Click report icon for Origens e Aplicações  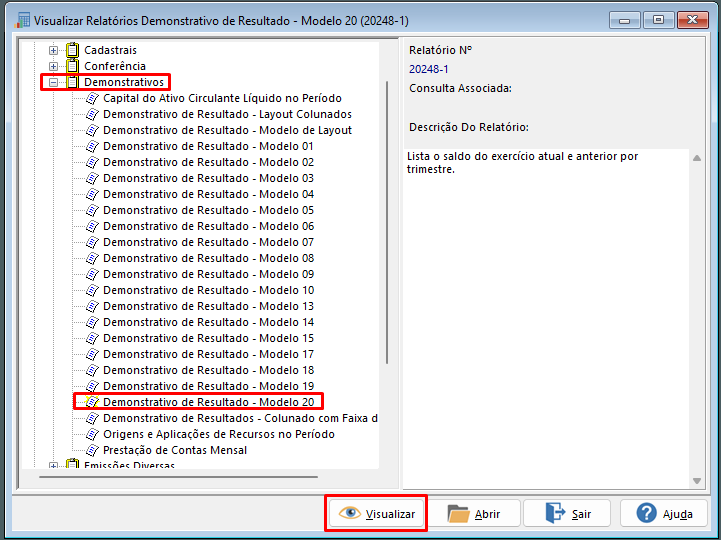92,434
